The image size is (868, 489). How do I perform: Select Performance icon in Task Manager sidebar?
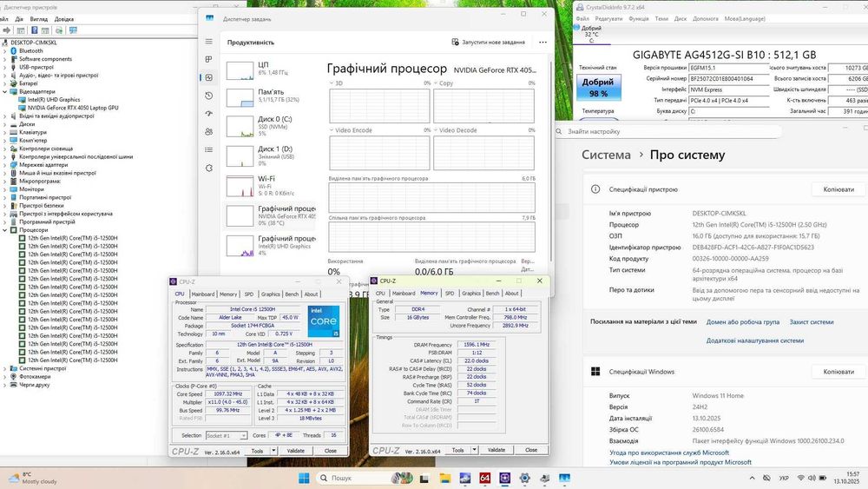click(x=208, y=77)
